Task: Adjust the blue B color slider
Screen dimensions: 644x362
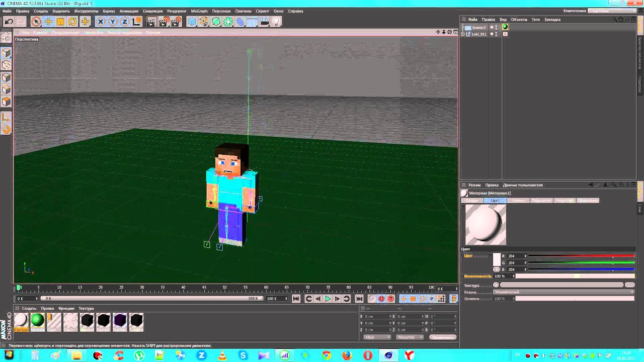Action: [581, 269]
